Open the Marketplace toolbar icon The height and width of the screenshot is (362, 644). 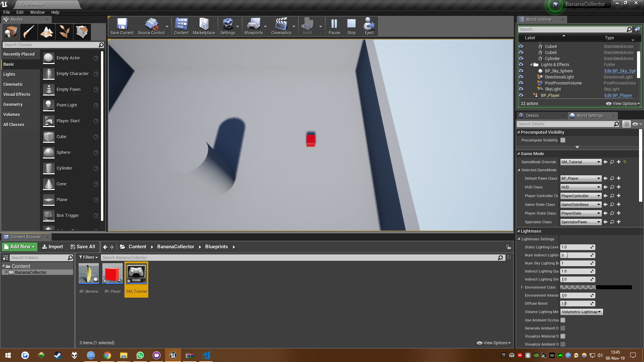pyautogui.click(x=204, y=26)
